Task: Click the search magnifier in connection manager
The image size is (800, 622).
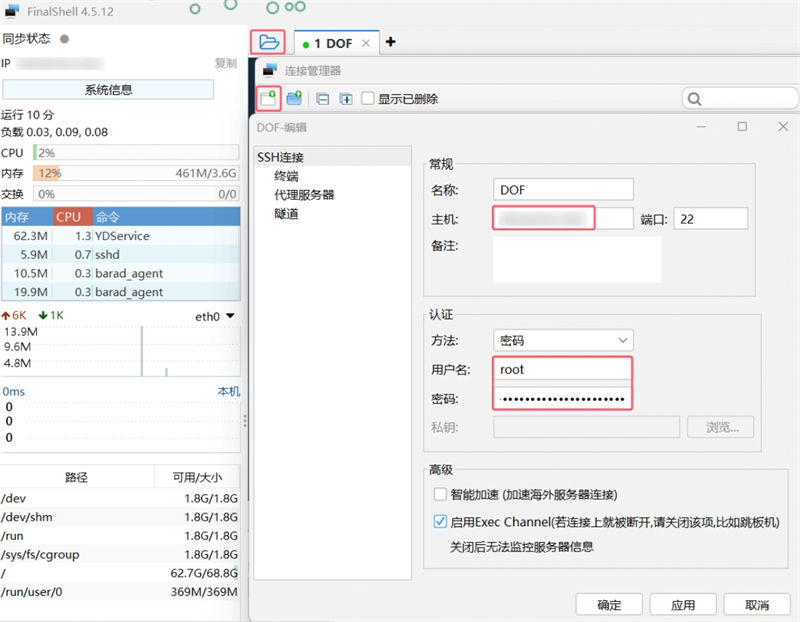Action: [694, 99]
